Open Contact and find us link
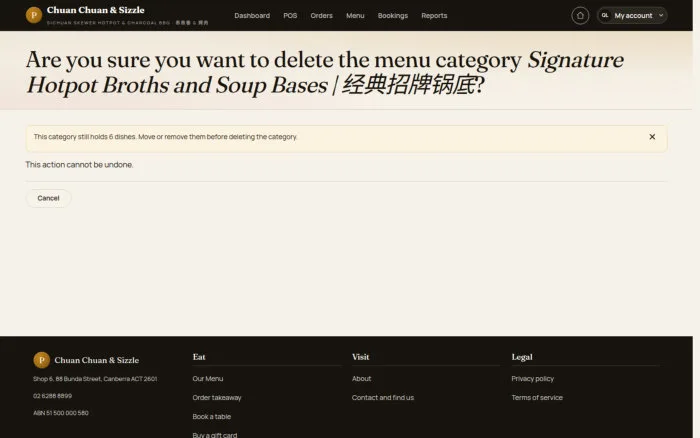This screenshot has width=700, height=438. 383,397
